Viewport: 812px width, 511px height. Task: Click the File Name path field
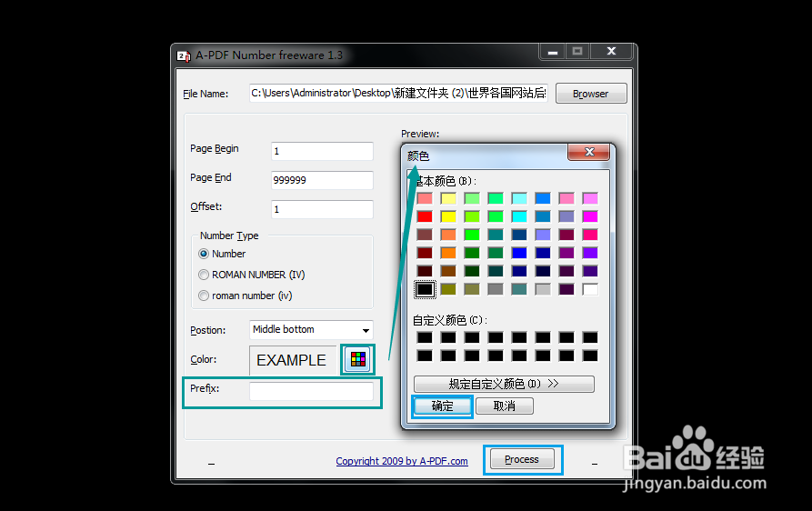click(x=398, y=93)
